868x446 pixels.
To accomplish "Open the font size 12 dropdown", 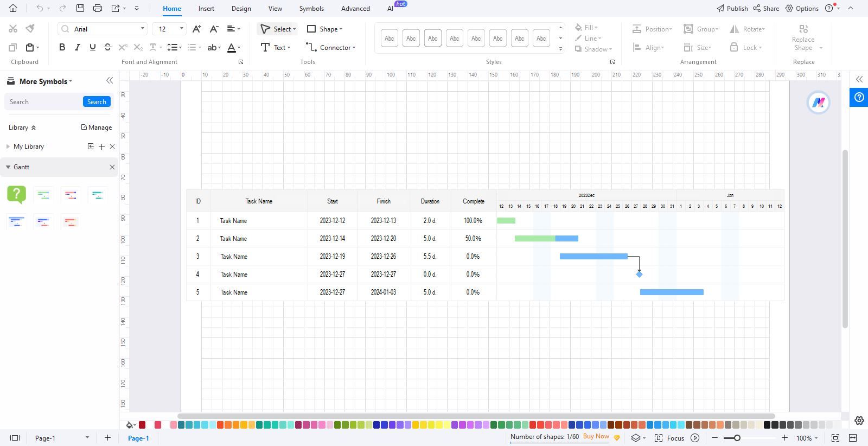I will pyautogui.click(x=181, y=29).
